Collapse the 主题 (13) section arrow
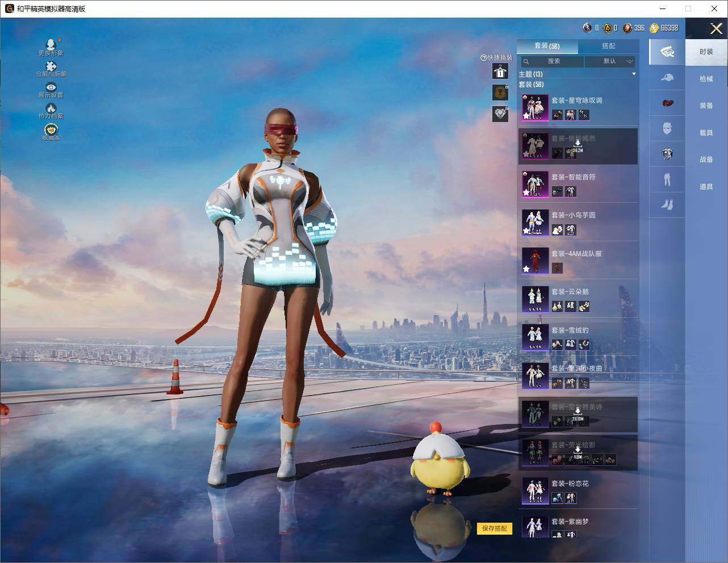 (634, 74)
